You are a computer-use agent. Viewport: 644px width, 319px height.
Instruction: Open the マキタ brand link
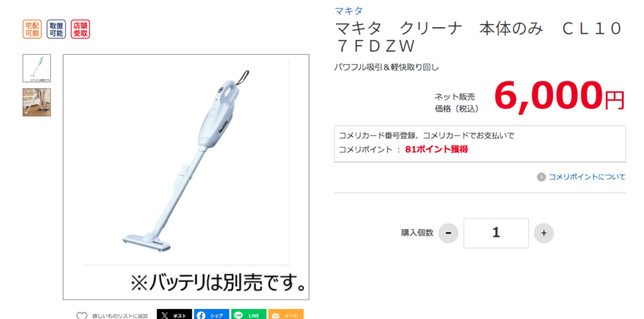coord(348,11)
